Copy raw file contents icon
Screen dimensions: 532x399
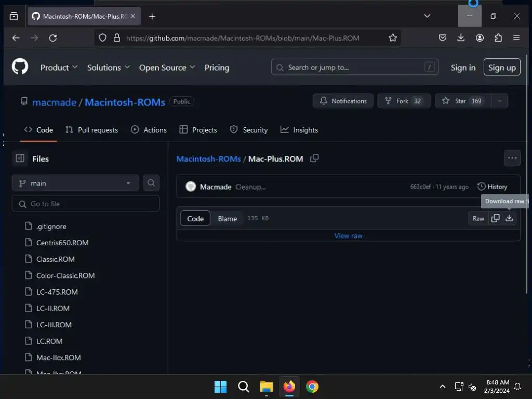(x=495, y=218)
